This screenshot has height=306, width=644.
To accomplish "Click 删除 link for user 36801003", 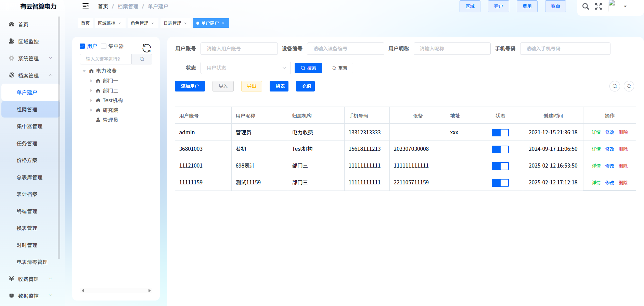I will [623, 149].
